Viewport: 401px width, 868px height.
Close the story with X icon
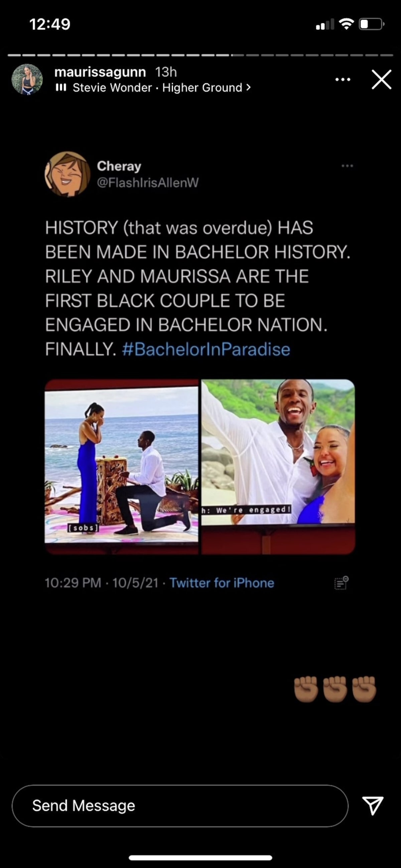pos(382,80)
